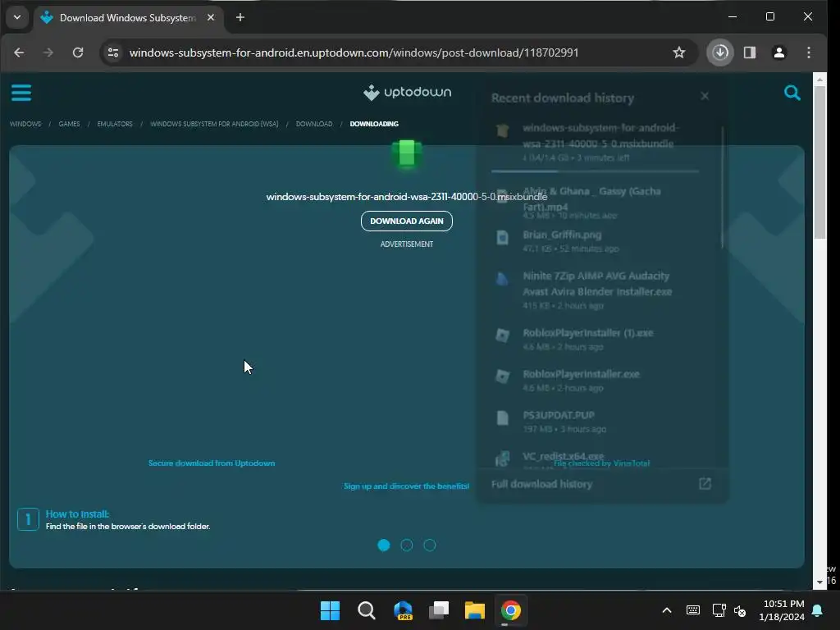Click the page vertical scrollbar thumb
Viewport: 840px width, 630px height.
pyautogui.click(x=819, y=162)
